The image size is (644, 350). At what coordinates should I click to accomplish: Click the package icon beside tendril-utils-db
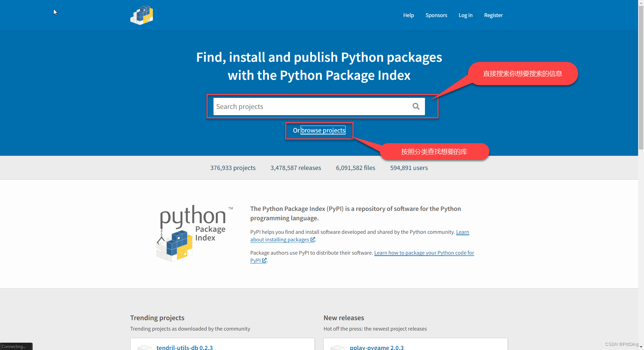point(145,347)
